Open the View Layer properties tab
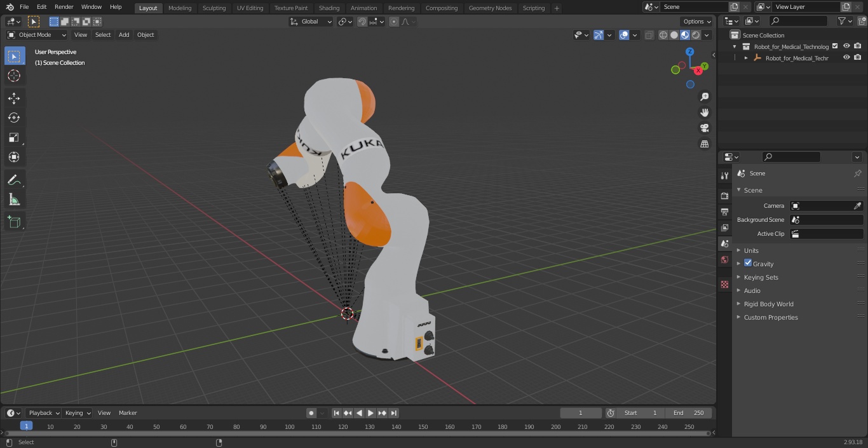Screen dimensions: 868x448 (724, 227)
